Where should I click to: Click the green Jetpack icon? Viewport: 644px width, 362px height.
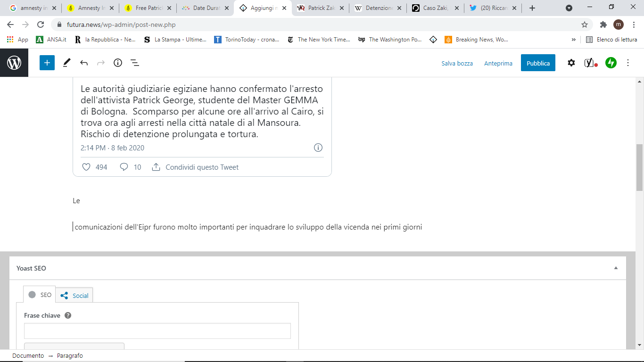(x=611, y=63)
